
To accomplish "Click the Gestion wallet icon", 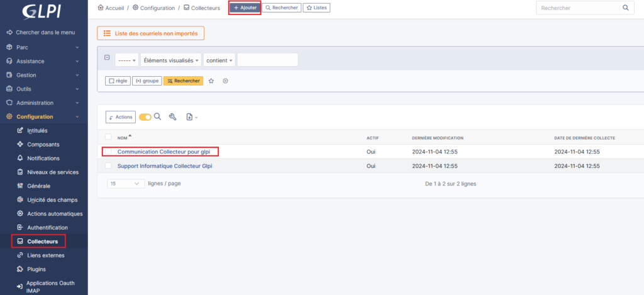I will [9, 75].
